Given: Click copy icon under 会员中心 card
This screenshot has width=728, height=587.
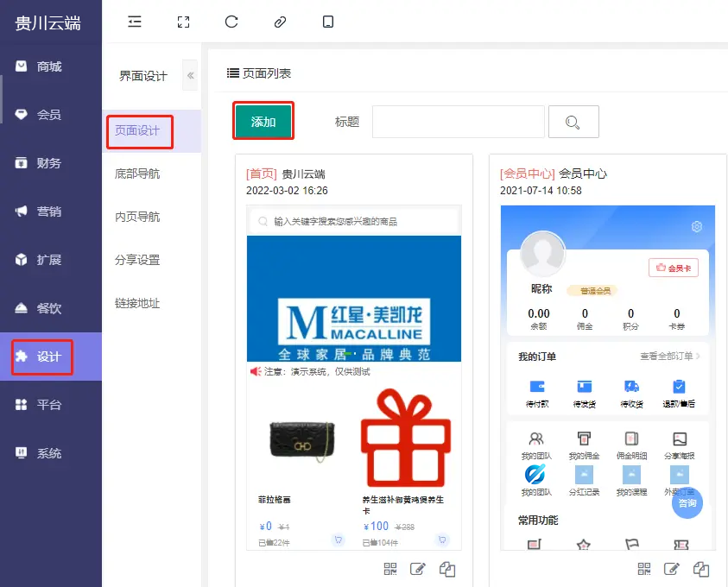Looking at the screenshot, I should tap(701, 569).
